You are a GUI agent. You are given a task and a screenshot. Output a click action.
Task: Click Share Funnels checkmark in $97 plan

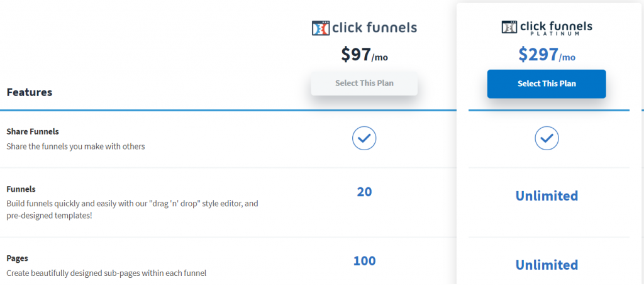point(364,139)
